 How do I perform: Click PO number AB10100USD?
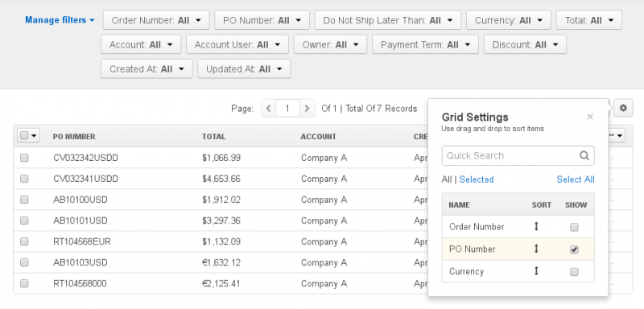[80, 200]
